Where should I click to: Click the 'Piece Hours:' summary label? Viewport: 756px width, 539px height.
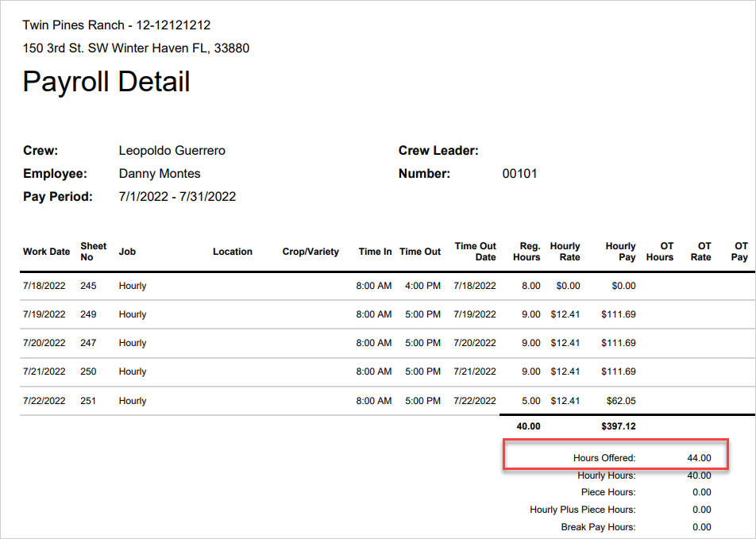pyautogui.click(x=608, y=492)
